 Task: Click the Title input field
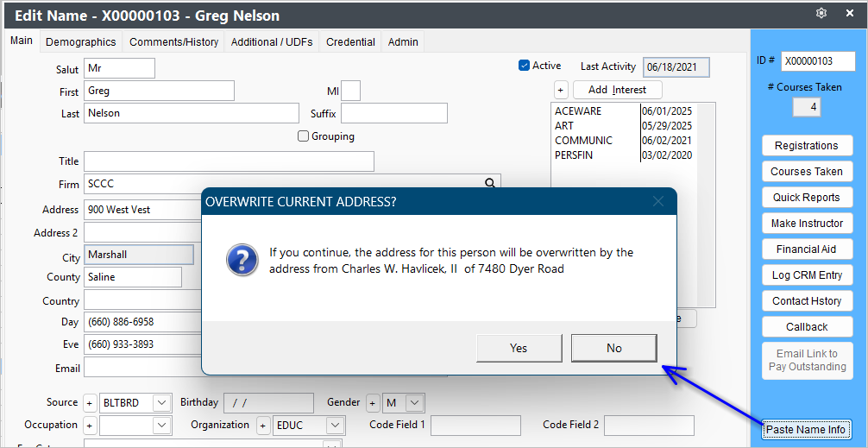tap(230, 161)
